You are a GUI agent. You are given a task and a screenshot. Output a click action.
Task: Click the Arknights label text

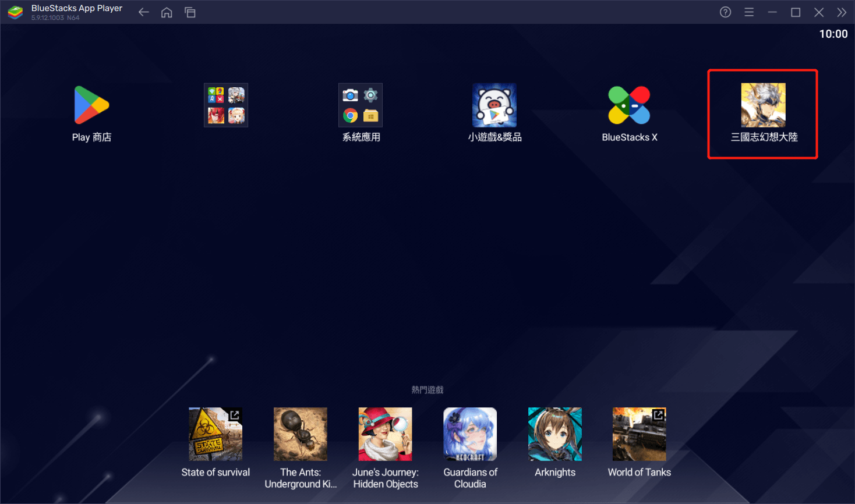tap(555, 473)
